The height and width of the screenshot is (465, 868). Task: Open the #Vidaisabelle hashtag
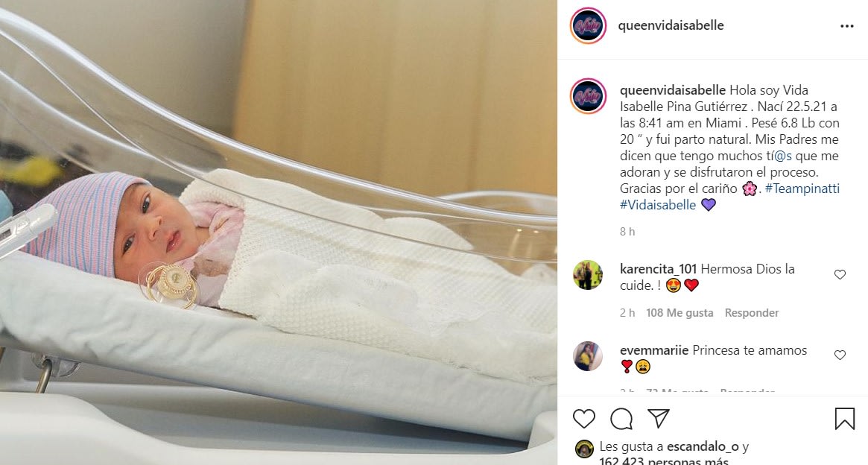coord(658,205)
